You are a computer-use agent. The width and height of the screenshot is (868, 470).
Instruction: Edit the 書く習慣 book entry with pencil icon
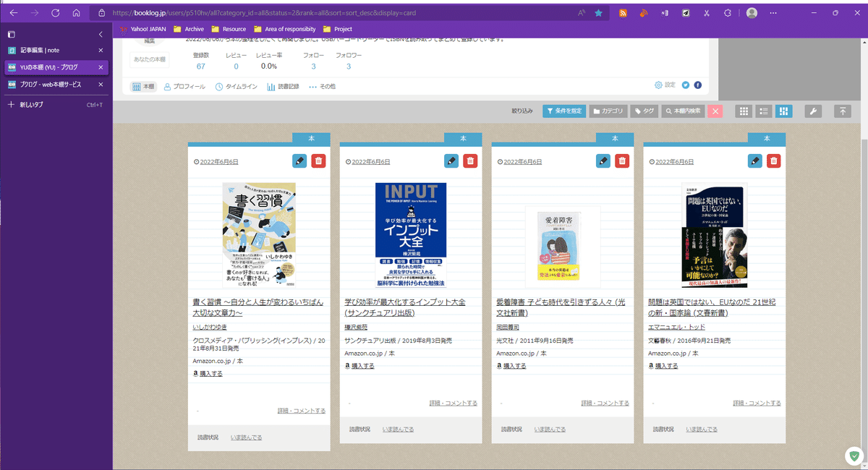pyautogui.click(x=299, y=161)
